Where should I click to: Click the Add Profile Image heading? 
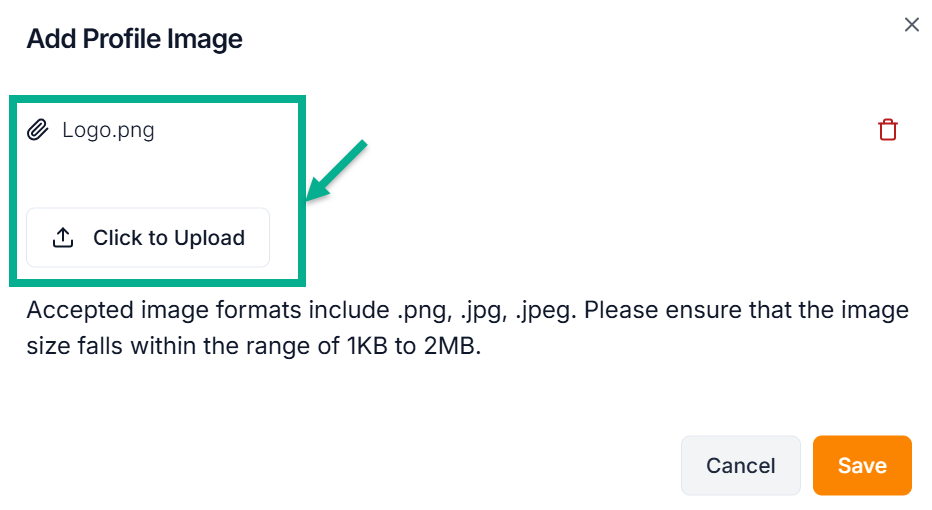click(x=134, y=39)
